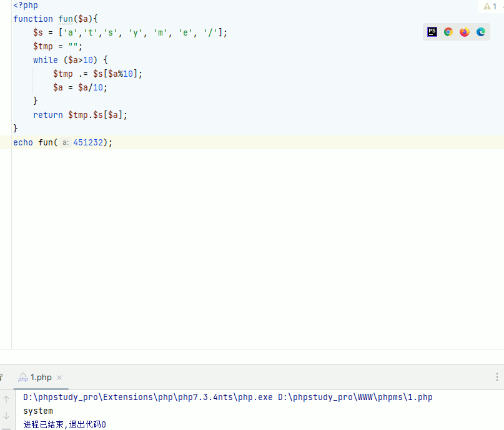Open run panel options (three dots)
This screenshot has height=430, width=504.
pos(497,377)
